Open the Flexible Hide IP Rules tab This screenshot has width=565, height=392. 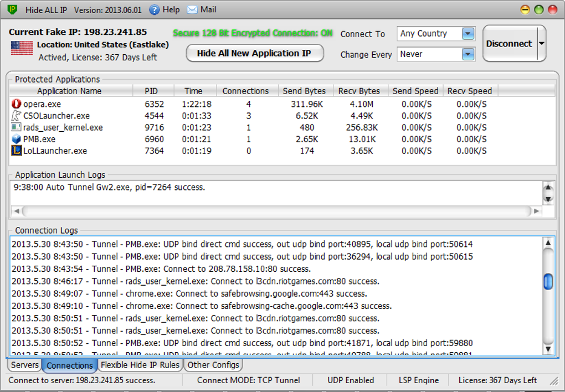pos(140,365)
